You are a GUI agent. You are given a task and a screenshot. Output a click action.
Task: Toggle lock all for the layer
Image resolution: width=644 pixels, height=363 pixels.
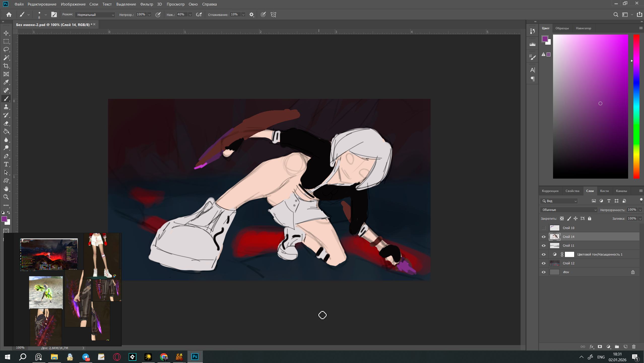[x=590, y=218]
